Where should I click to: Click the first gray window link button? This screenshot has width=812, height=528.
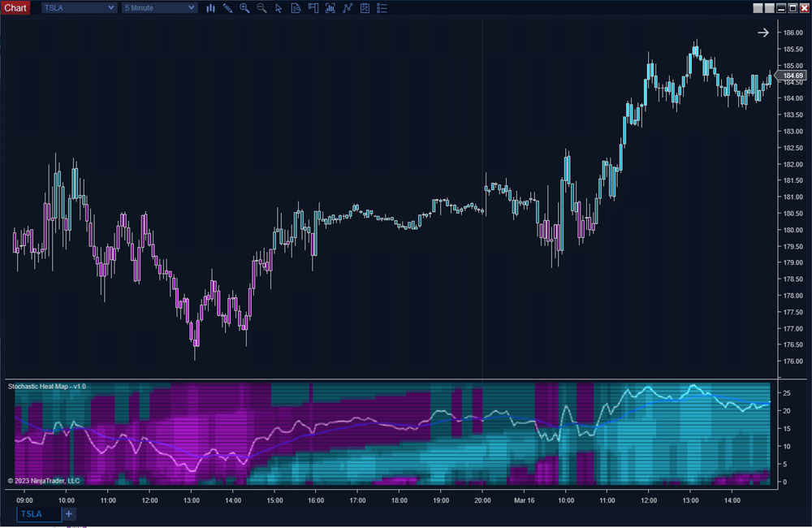coord(758,8)
